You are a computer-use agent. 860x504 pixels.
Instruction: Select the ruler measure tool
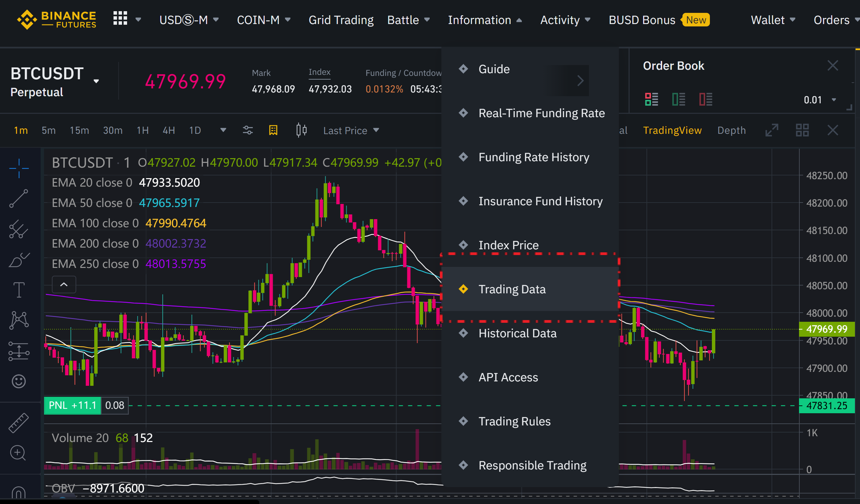coord(19,423)
